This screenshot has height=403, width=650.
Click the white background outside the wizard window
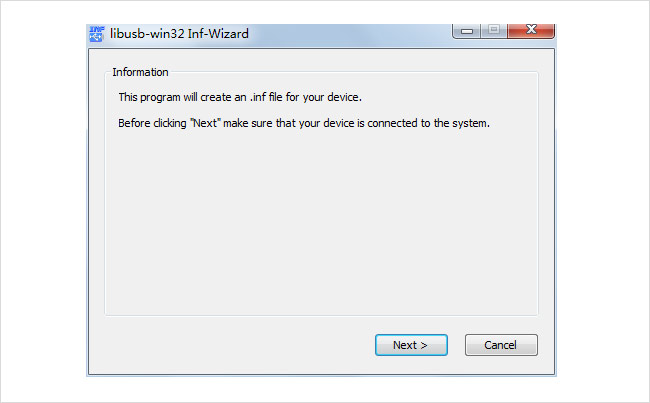point(41,207)
